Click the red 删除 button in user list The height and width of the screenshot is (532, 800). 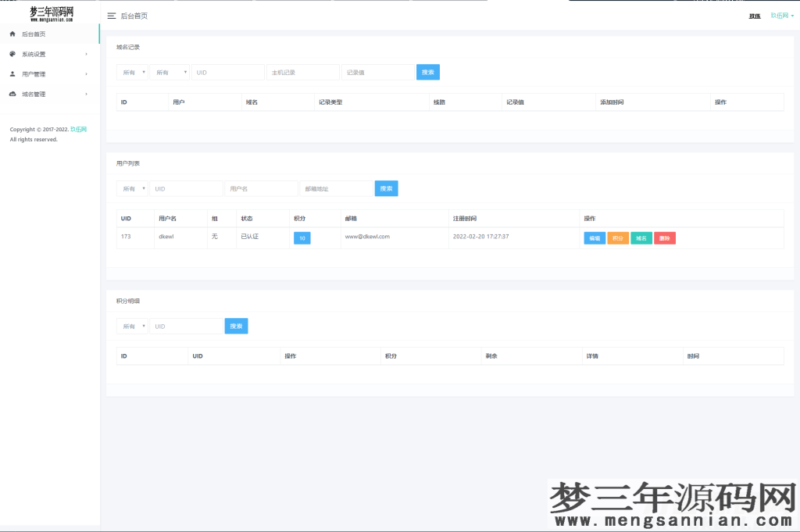(664, 237)
